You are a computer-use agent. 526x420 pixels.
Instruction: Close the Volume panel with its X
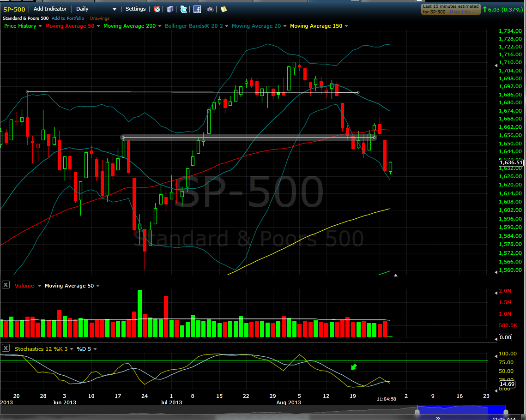pyautogui.click(x=6, y=285)
